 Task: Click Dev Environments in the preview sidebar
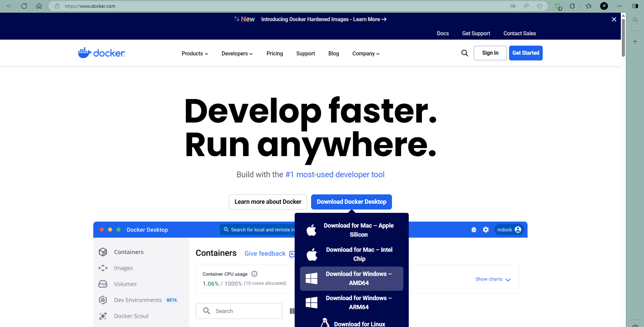click(138, 300)
